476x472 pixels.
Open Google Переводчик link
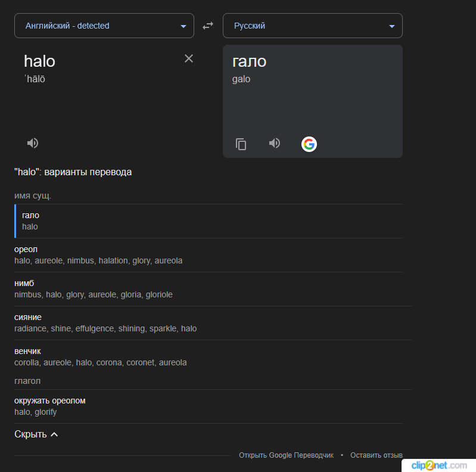click(x=287, y=455)
